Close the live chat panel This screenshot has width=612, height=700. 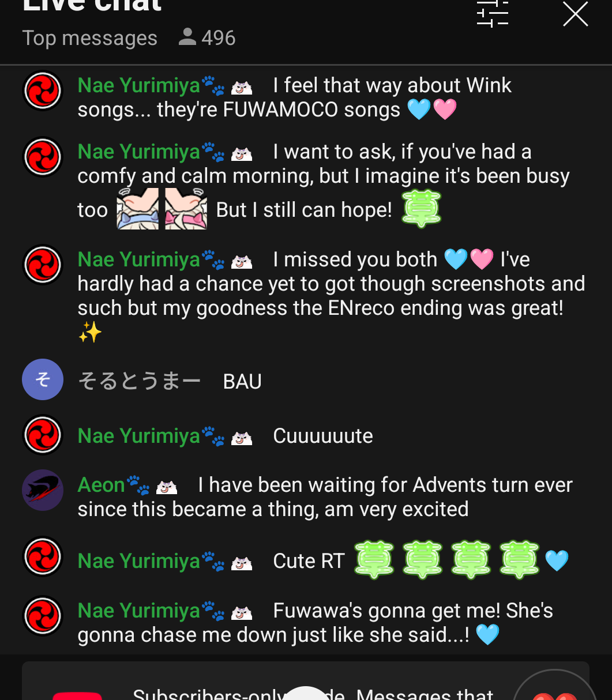tap(575, 14)
